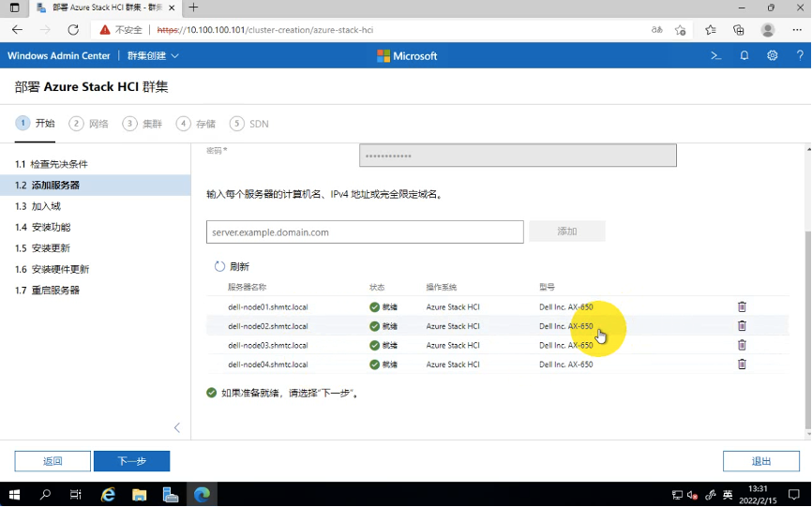Open browser settings and more menu
The width and height of the screenshot is (812, 507).
click(x=797, y=30)
